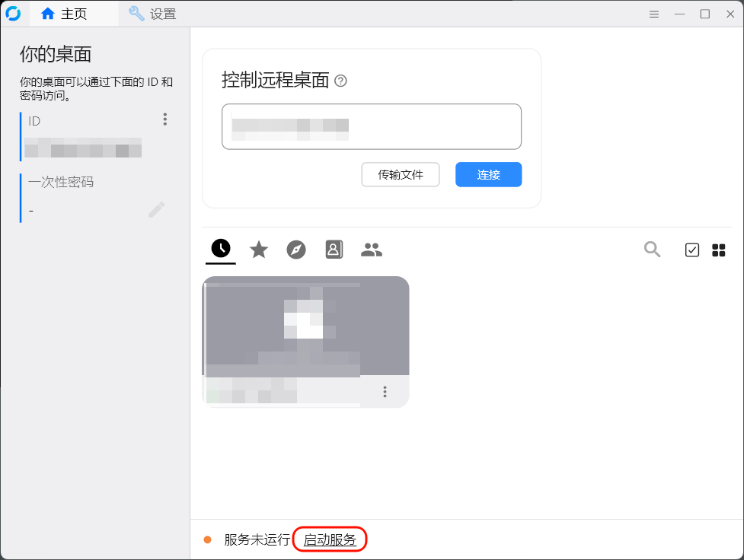744x560 pixels.
Task: Click the blue 连接 button
Action: 489,174
